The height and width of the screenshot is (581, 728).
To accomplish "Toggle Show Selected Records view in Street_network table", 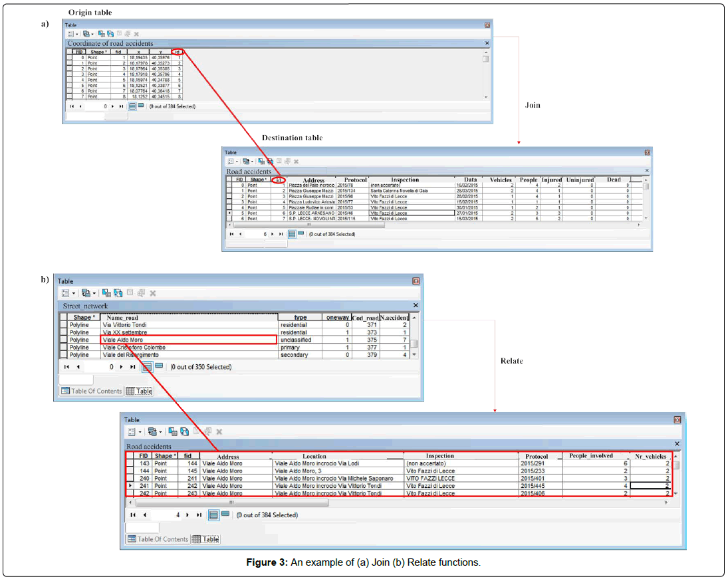I will (158, 366).
